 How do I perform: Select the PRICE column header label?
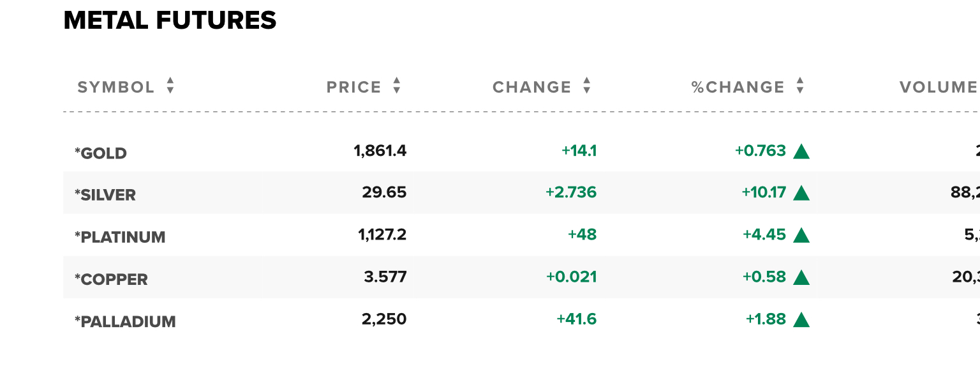[354, 87]
